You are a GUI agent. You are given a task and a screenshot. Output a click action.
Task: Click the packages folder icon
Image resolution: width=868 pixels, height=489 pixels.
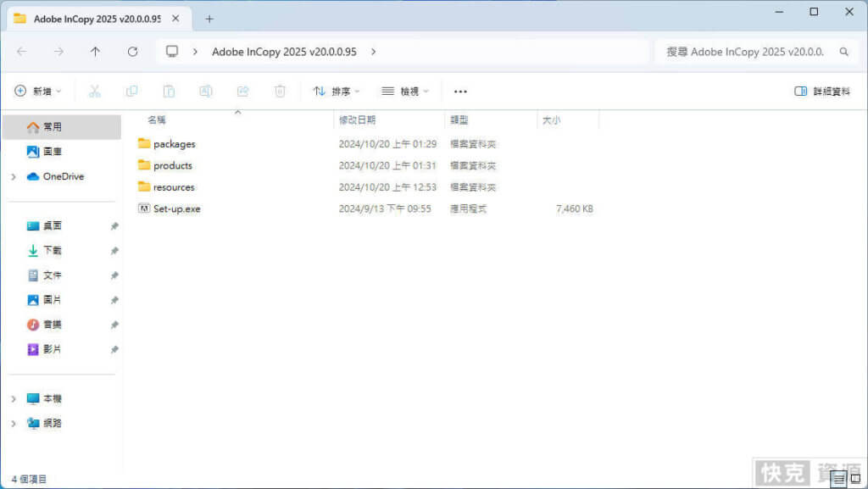pyautogui.click(x=144, y=143)
